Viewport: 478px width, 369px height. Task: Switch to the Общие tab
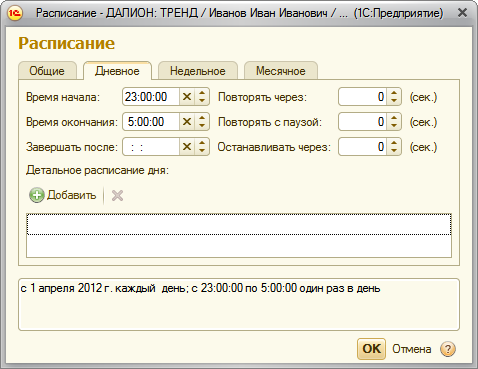click(x=47, y=71)
